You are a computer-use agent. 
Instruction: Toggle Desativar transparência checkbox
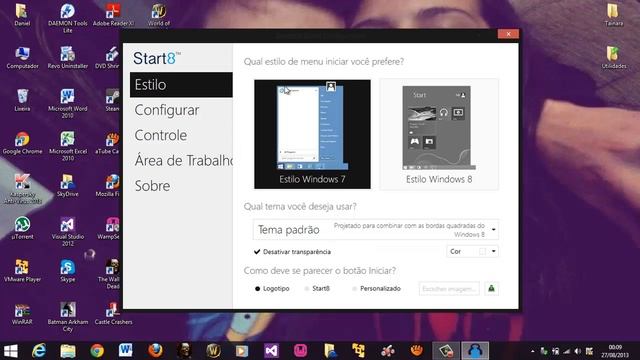click(x=257, y=252)
